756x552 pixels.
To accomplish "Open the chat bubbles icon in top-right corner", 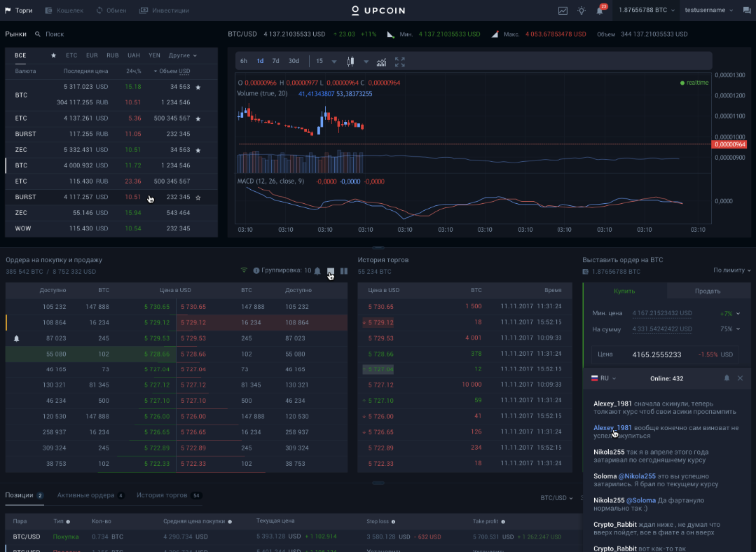I will tap(747, 10).
